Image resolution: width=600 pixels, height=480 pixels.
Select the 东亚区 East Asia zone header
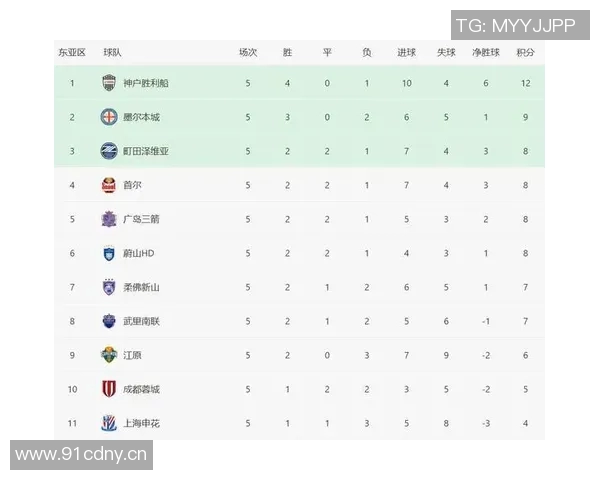pyautogui.click(x=72, y=52)
